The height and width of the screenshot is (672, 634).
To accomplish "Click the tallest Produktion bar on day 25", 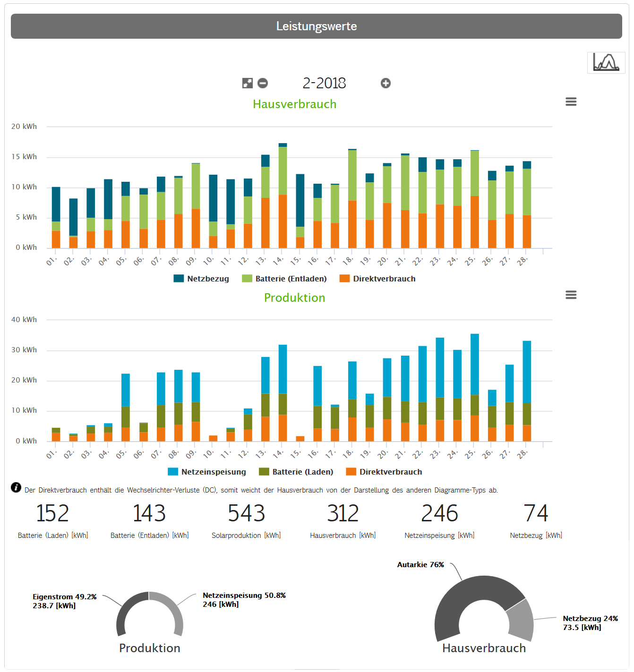I will (475, 387).
